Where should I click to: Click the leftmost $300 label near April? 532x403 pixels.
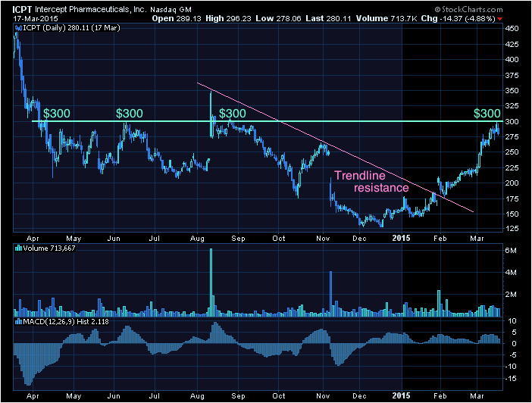pos(57,113)
